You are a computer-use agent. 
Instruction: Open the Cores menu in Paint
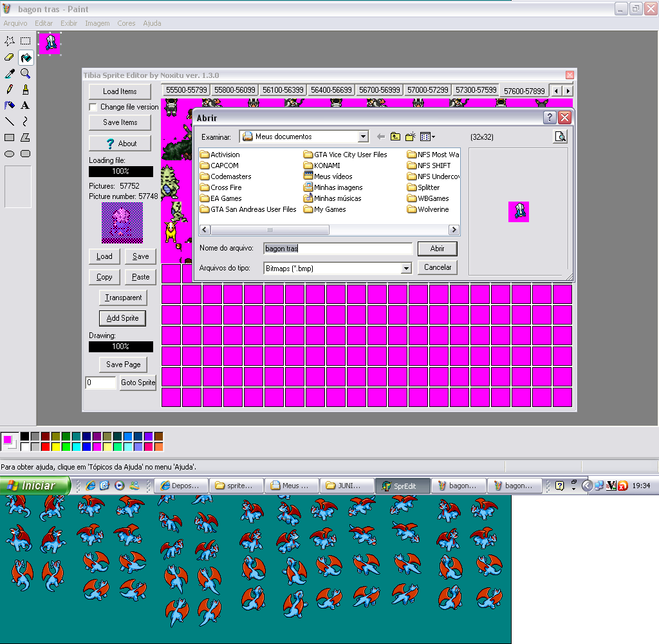pos(126,23)
